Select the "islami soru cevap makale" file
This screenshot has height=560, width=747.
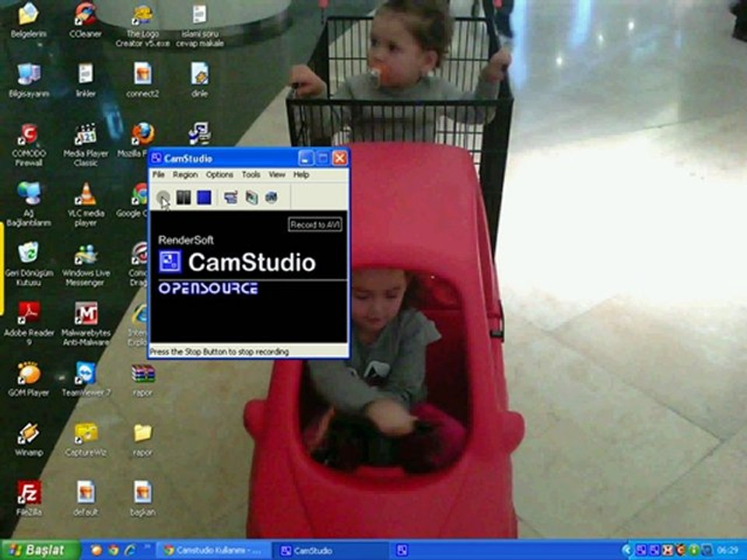point(200,26)
